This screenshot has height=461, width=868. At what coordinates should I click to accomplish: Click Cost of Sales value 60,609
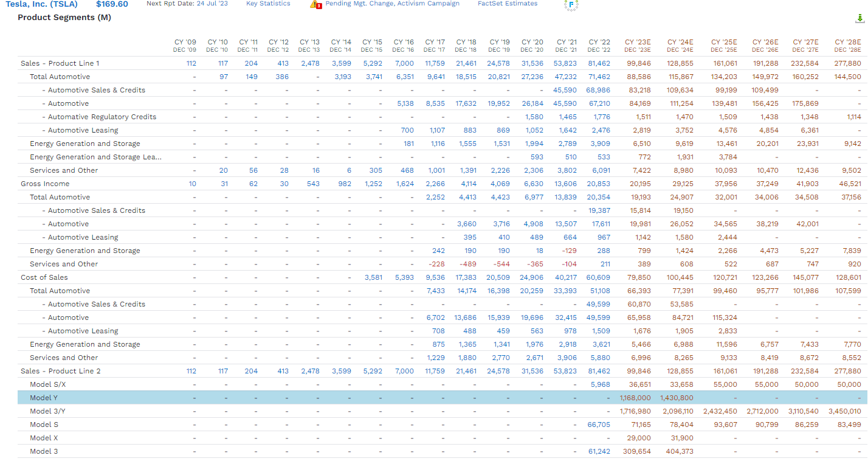tap(599, 277)
